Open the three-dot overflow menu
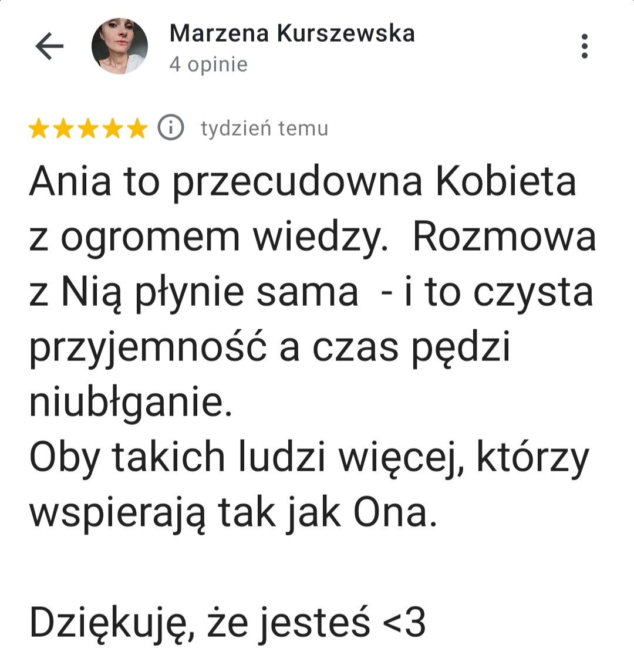The height and width of the screenshot is (672, 634). [584, 46]
